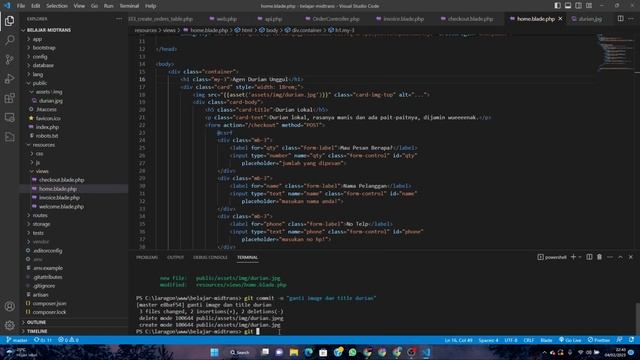Expand the bootstrap folder
The height and width of the screenshot is (360, 640).
(x=44, y=48)
